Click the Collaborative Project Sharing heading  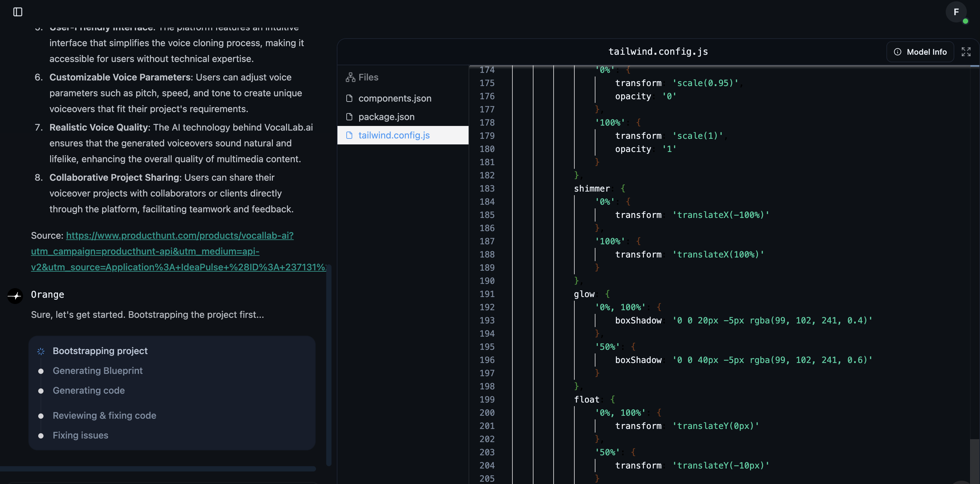click(x=114, y=178)
